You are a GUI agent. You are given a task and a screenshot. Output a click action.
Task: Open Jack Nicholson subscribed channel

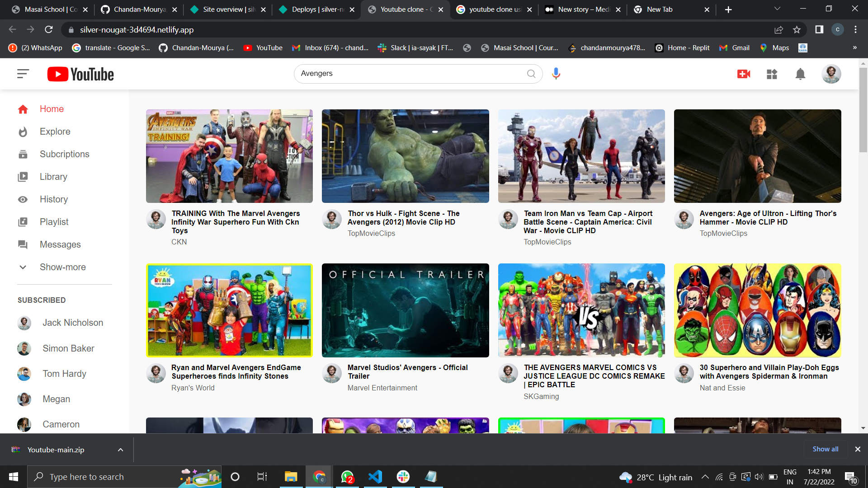point(72,323)
